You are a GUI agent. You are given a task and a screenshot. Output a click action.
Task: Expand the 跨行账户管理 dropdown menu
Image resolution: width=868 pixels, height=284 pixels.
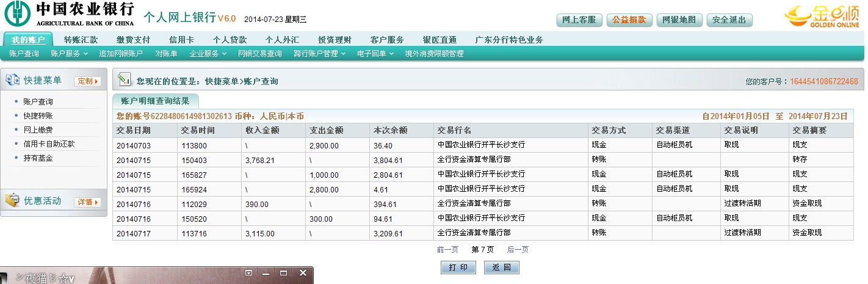click(319, 54)
